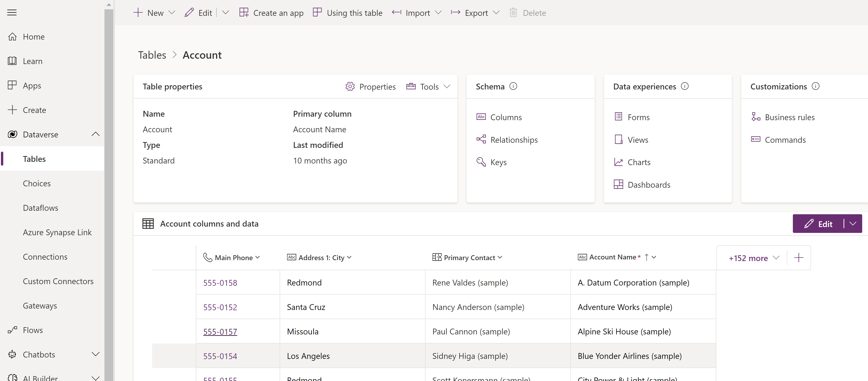Click the Tables breadcrumb navigation item
This screenshot has width=868, height=381.
point(152,55)
